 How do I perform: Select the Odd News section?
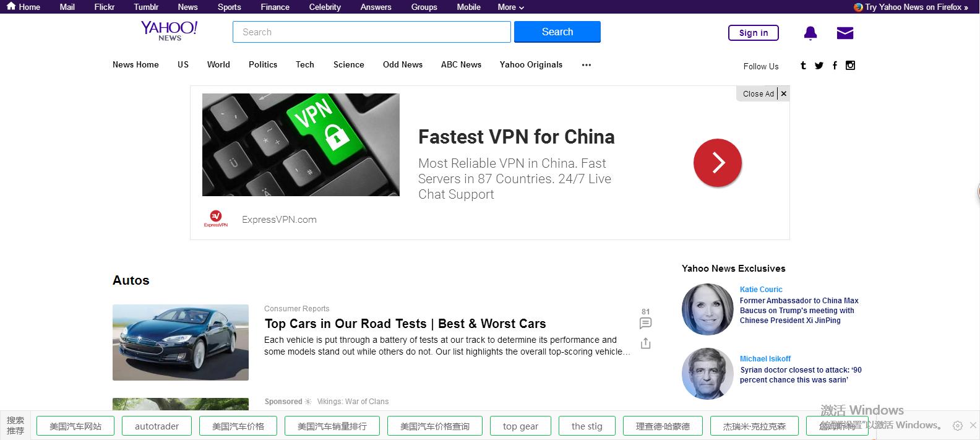pos(403,64)
